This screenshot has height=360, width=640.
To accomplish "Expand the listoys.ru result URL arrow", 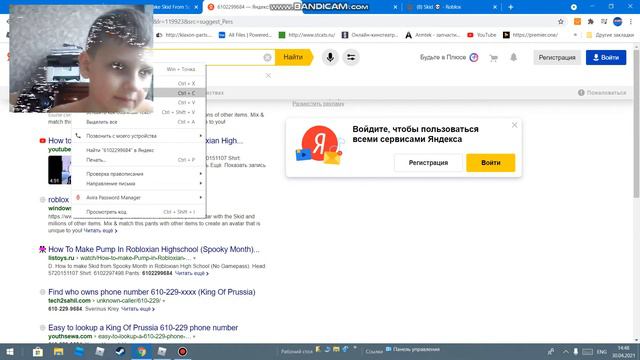I will [x=194, y=258].
